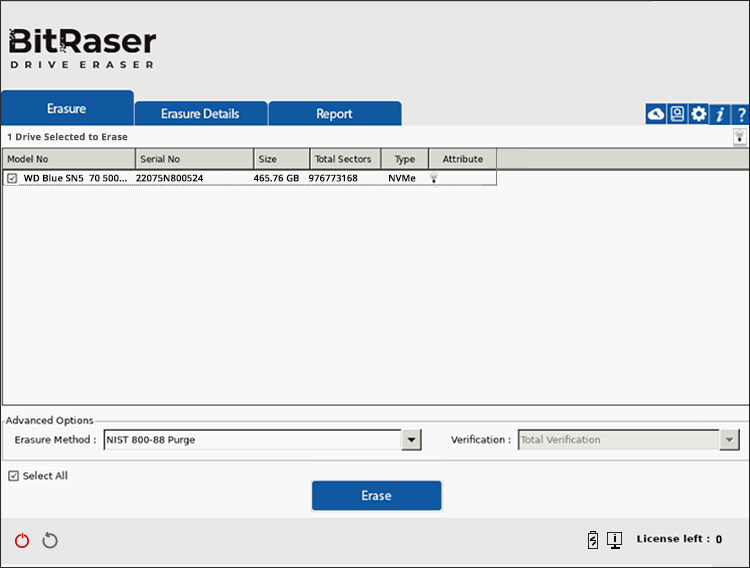This screenshot has width=750, height=568.
Task: Select the Erasure tab
Action: (x=67, y=109)
